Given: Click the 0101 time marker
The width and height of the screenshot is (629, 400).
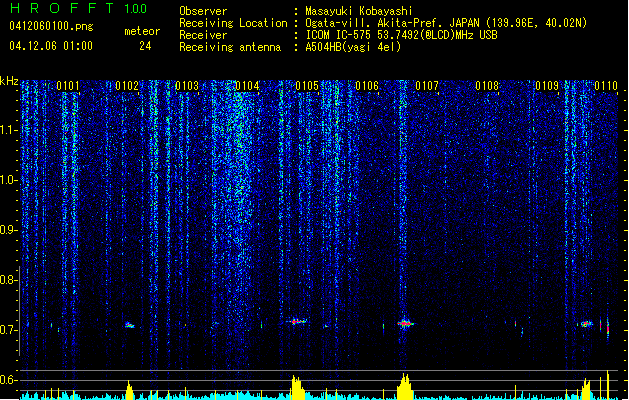Looking at the screenshot, I should click(x=67, y=86).
